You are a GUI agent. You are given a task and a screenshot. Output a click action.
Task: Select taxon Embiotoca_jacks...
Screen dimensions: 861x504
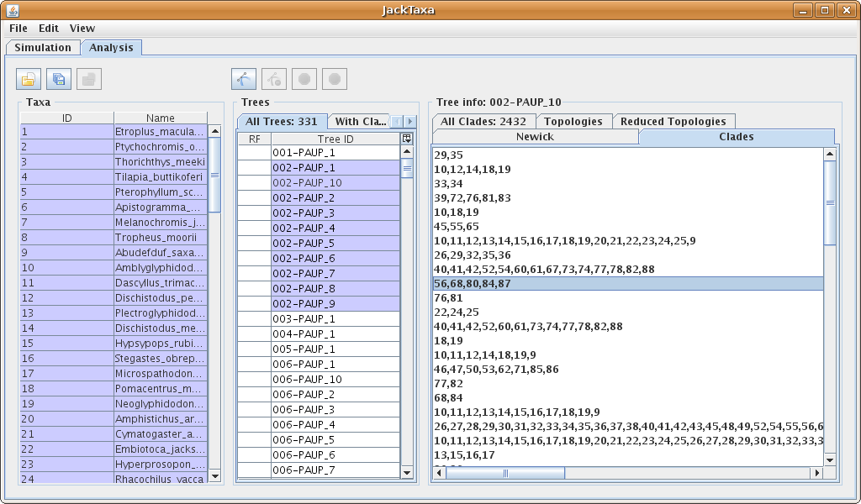tap(161, 449)
